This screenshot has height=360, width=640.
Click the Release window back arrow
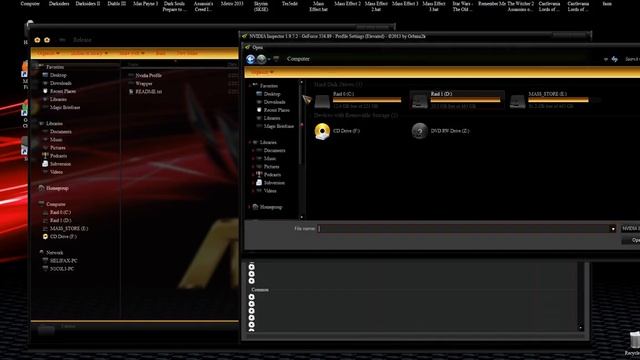[37, 40]
